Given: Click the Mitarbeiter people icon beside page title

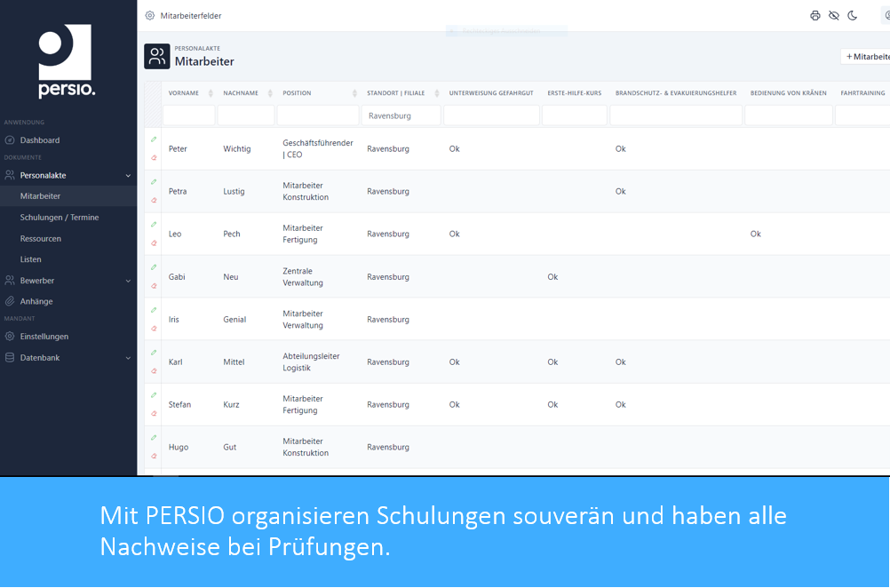Looking at the screenshot, I should pyautogui.click(x=156, y=57).
